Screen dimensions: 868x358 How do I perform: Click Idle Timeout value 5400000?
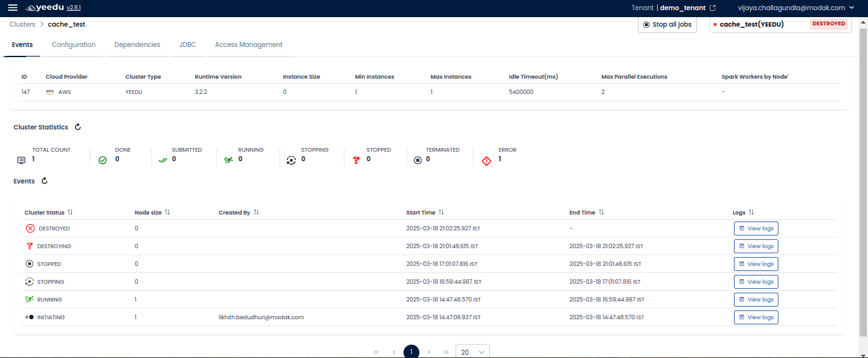click(x=521, y=92)
